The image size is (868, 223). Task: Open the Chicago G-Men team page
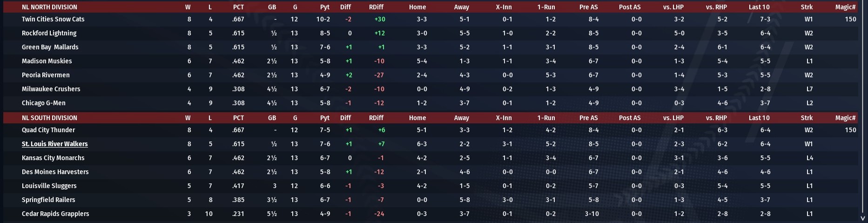pos(43,103)
